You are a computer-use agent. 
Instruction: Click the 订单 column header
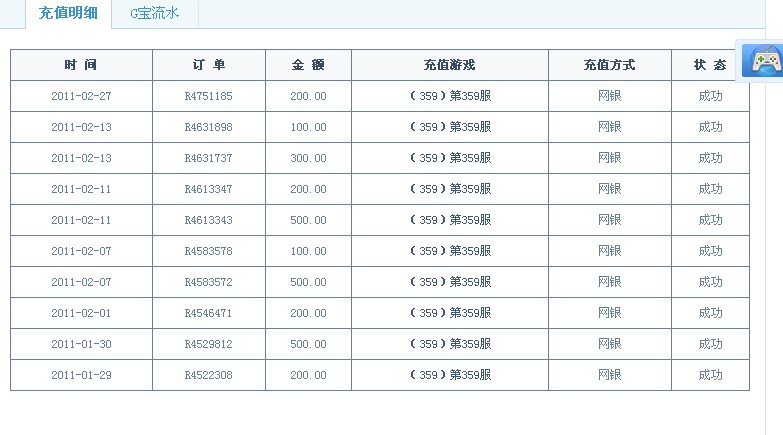pos(209,65)
